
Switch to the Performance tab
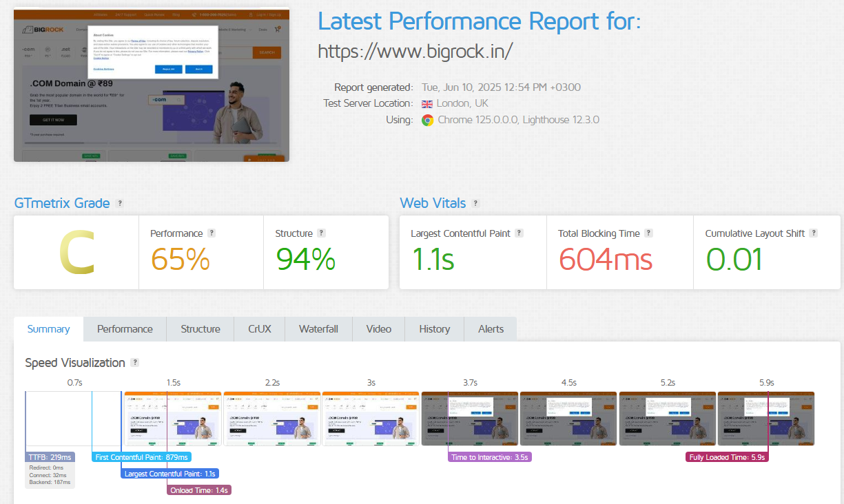click(x=125, y=329)
